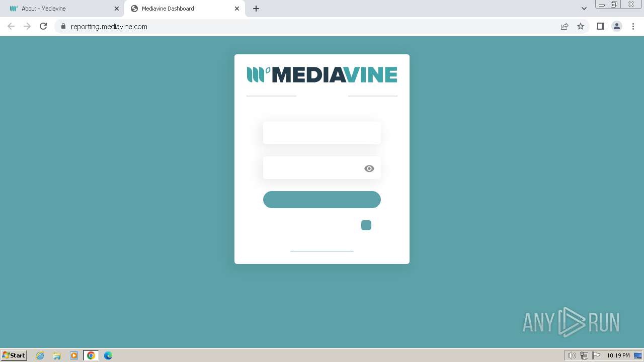This screenshot has width=644, height=362.
Task: Toggle password visibility eye icon
Action: pos(369,168)
